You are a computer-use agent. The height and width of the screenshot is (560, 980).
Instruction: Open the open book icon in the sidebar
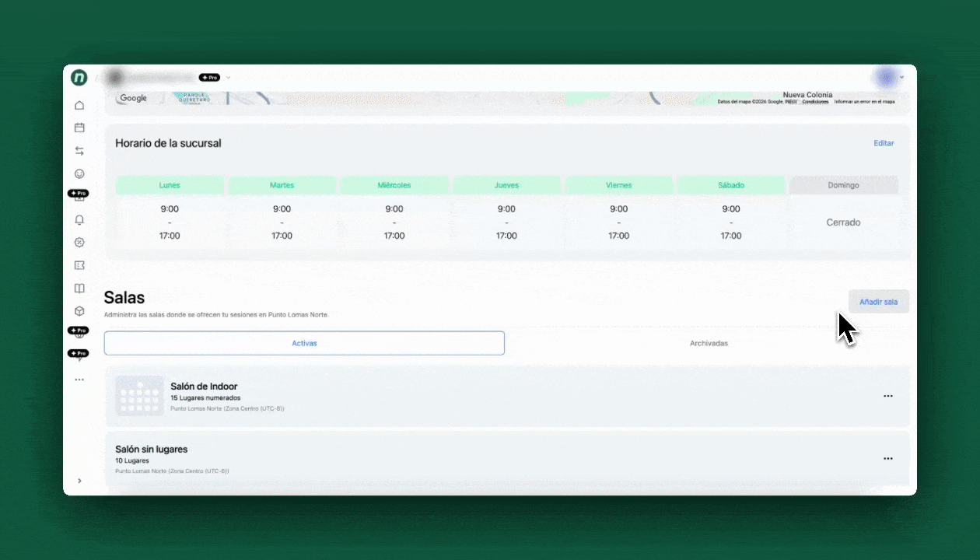coord(79,289)
